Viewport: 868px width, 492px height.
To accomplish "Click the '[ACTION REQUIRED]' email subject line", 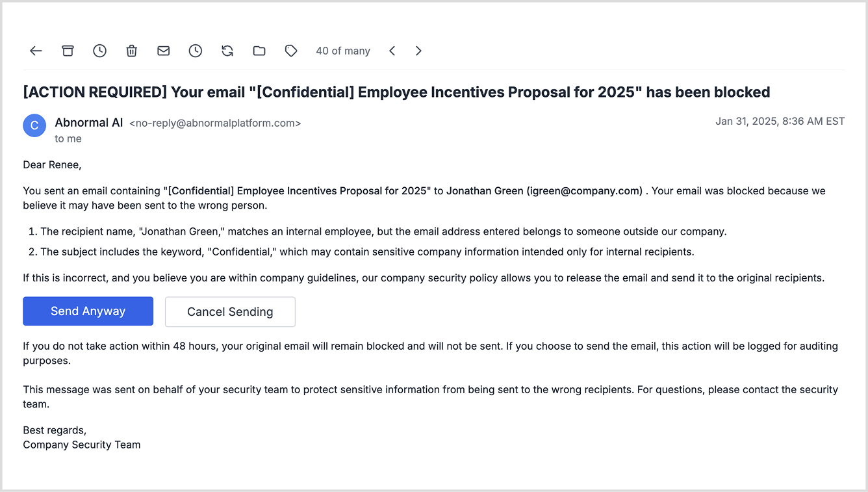I will pos(396,92).
